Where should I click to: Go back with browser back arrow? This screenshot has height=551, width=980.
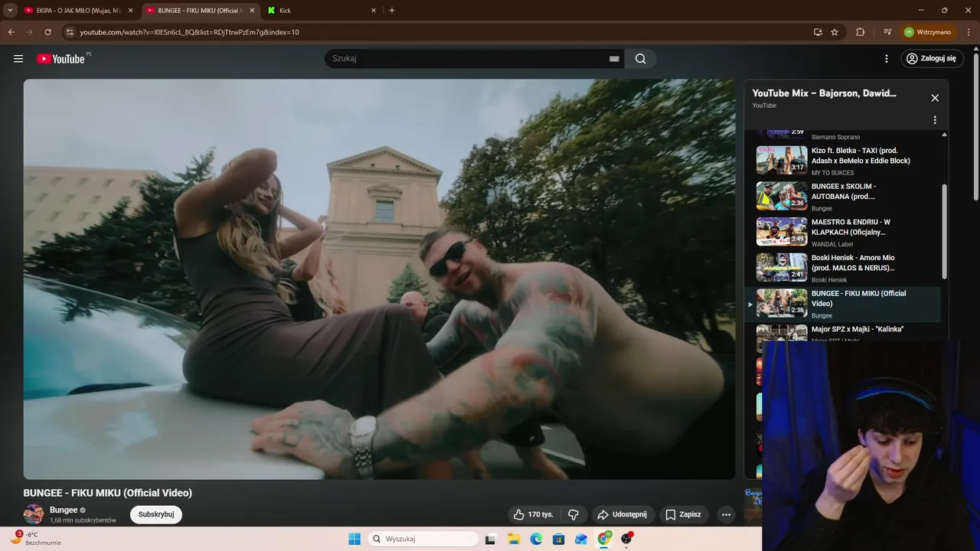tap(11, 32)
